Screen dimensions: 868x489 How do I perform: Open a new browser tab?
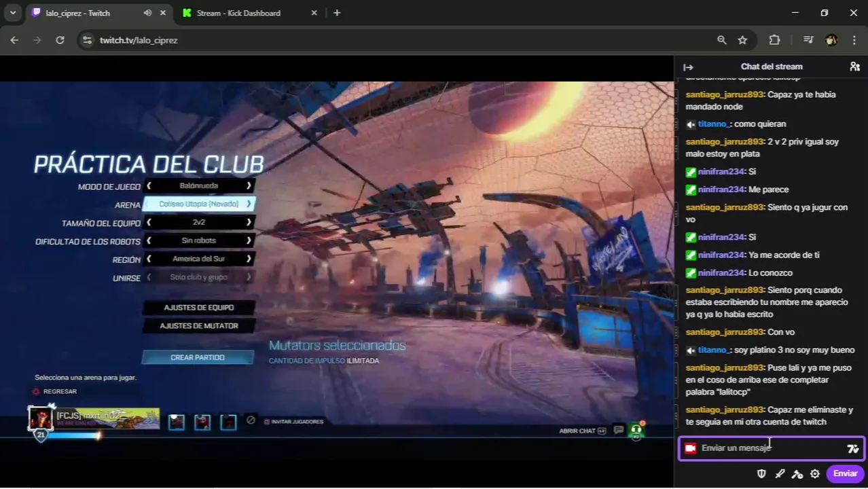click(337, 13)
